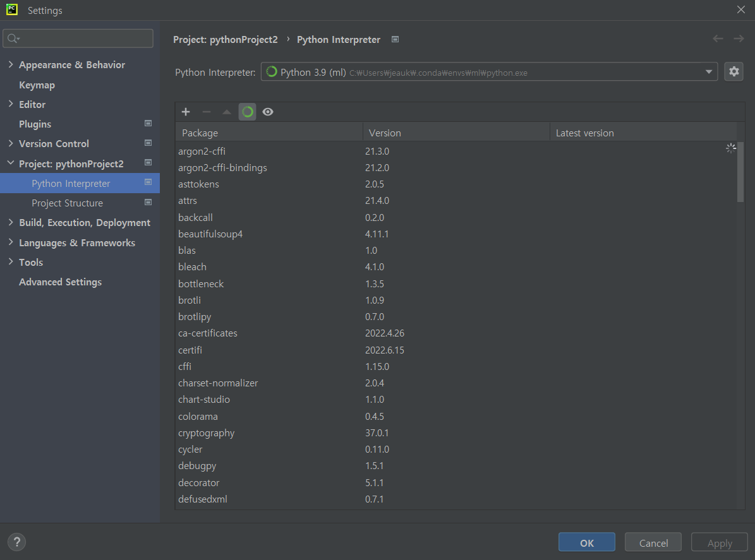Select the blas package row

point(456,251)
